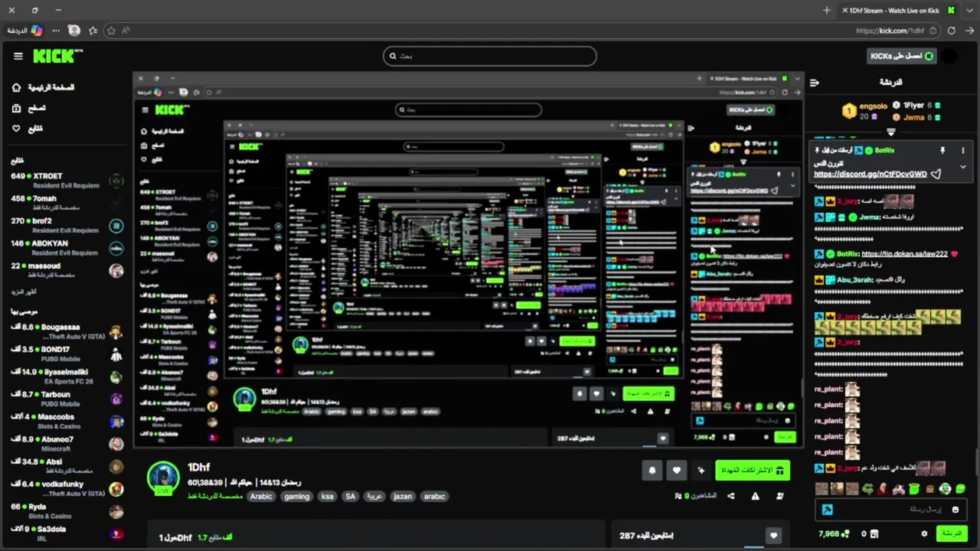Click the share icon under stream

pyautogui.click(x=730, y=496)
